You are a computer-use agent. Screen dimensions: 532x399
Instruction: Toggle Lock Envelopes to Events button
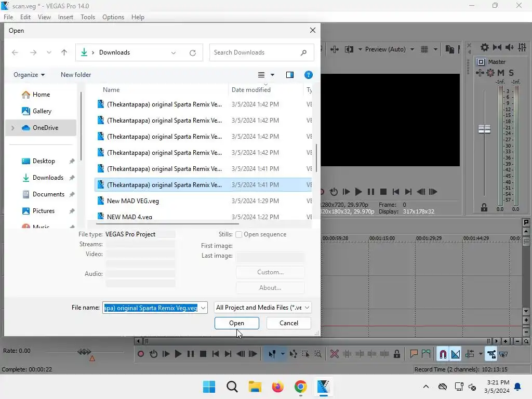[x=491, y=354]
